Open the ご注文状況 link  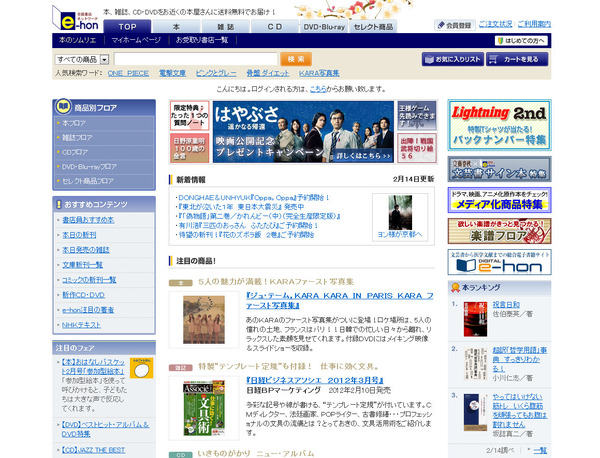coord(496,24)
